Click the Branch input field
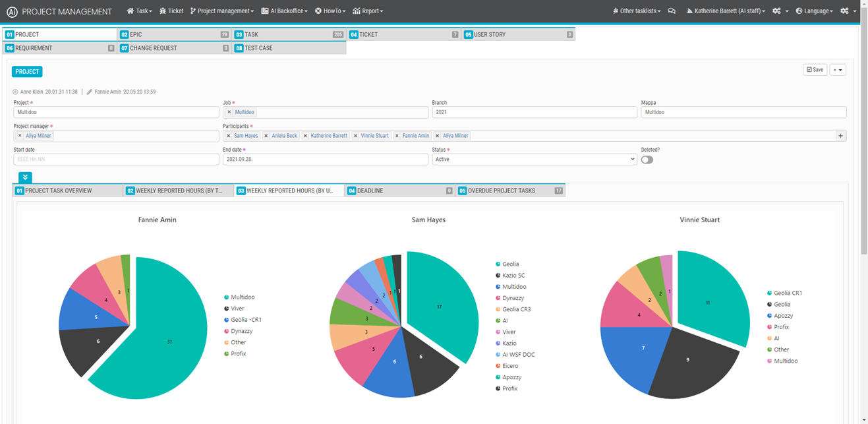Image resolution: width=868 pixels, height=424 pixels. (535, 113)
